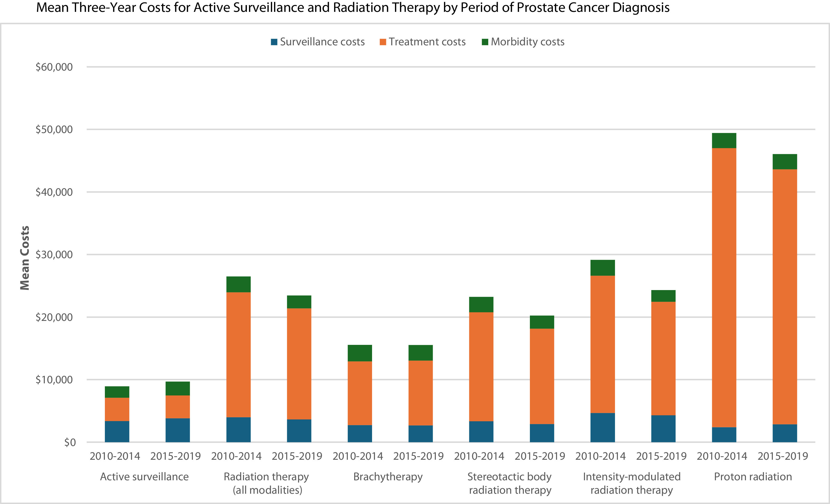830x504 pixels.
Task: Click the 'Mean Costs' y-axis title
Action: 25,258
